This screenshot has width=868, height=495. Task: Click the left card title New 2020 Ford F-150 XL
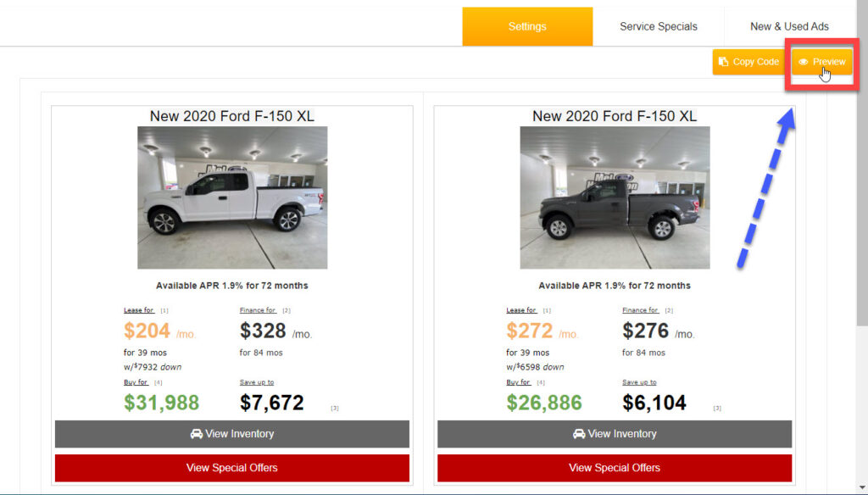pos(232,116)
